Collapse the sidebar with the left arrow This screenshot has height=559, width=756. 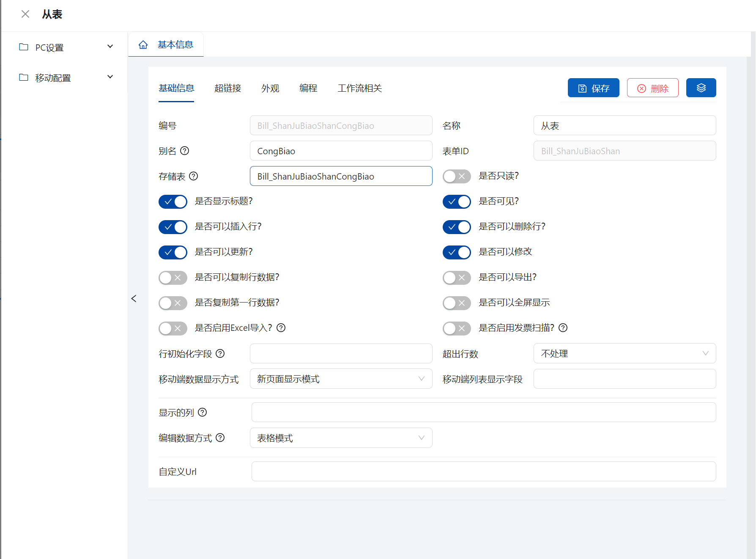coord(134,299)
